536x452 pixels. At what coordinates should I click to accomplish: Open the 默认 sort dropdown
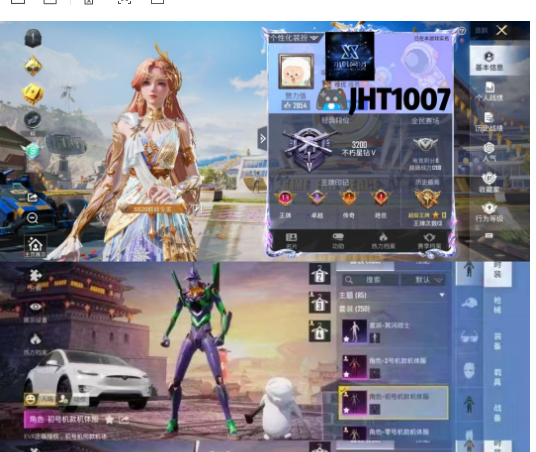click(x=423, y=280)
